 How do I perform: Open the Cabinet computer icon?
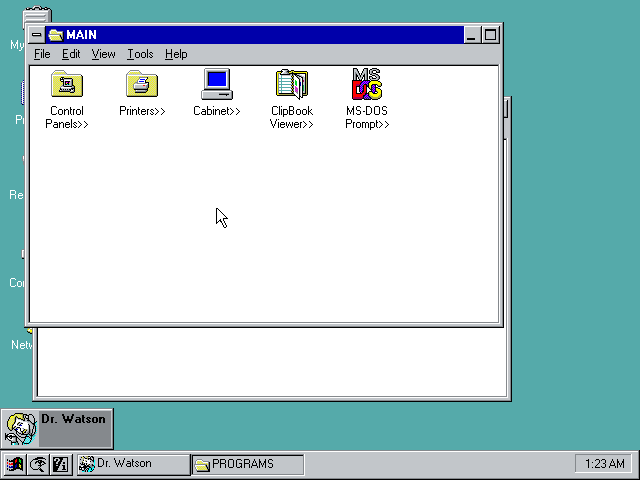pos(217,84)
